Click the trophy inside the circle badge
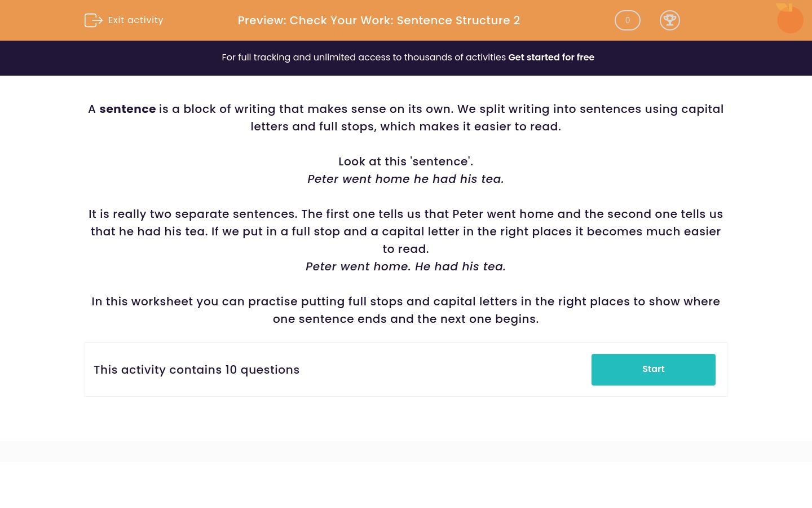 click(x=670, y=20)
